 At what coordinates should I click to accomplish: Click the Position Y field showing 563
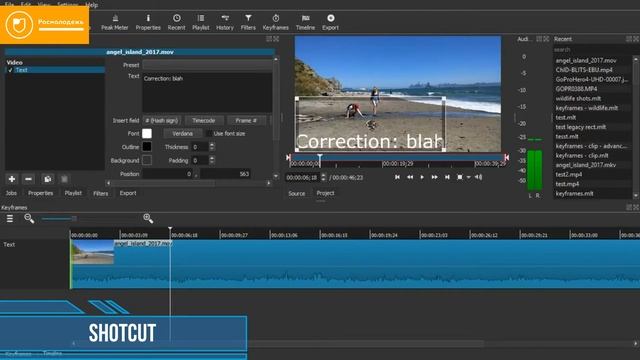[x=225, y=174]
